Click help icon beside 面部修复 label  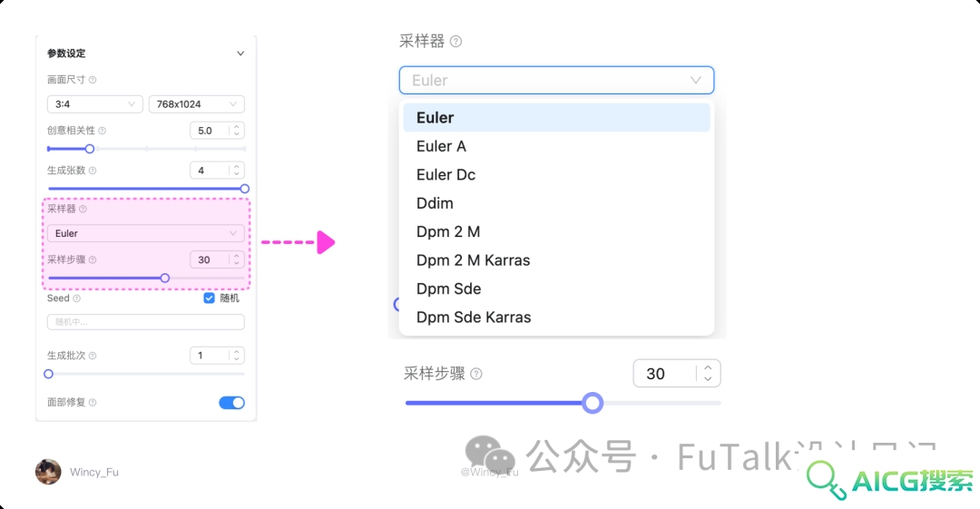(x=93, y=403)
